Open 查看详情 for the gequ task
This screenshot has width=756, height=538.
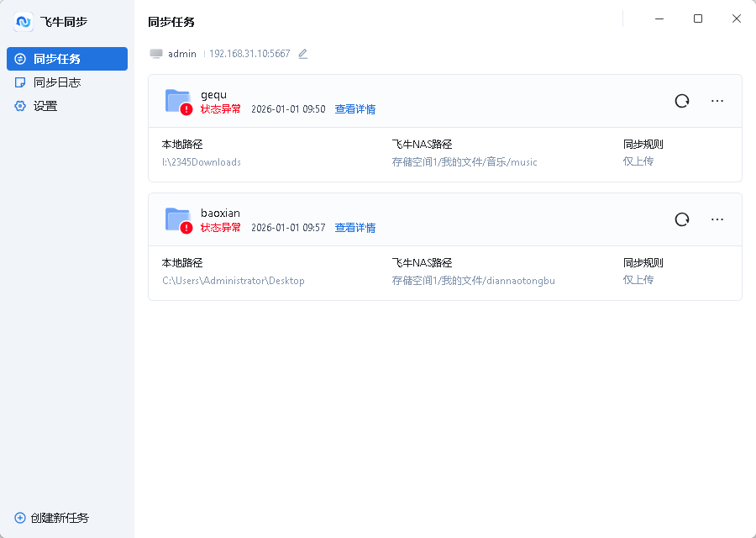[x=354, y=108]
